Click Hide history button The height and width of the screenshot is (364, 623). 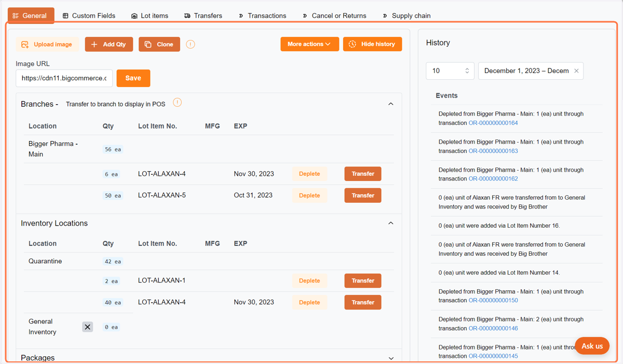click(x=372, y=44)
